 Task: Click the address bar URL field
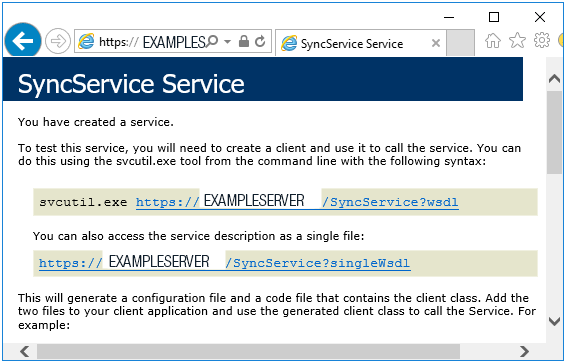tap(141, 42)
